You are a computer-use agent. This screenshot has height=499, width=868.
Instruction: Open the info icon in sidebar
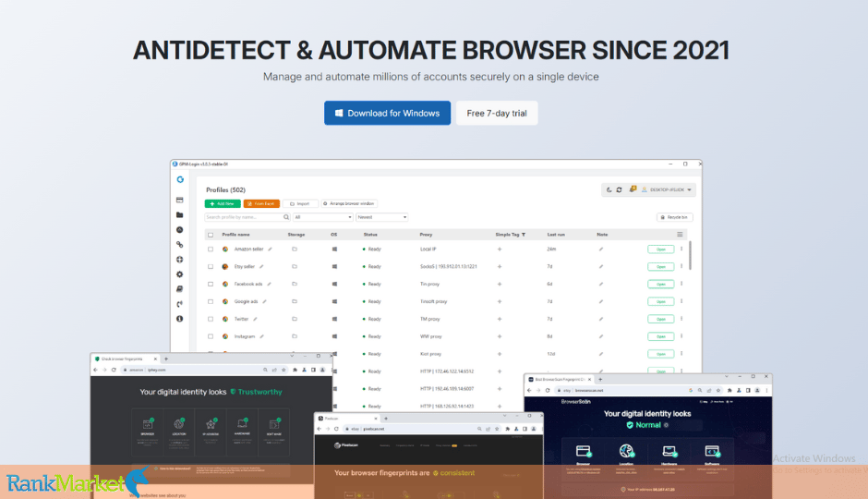pos(180,319)
